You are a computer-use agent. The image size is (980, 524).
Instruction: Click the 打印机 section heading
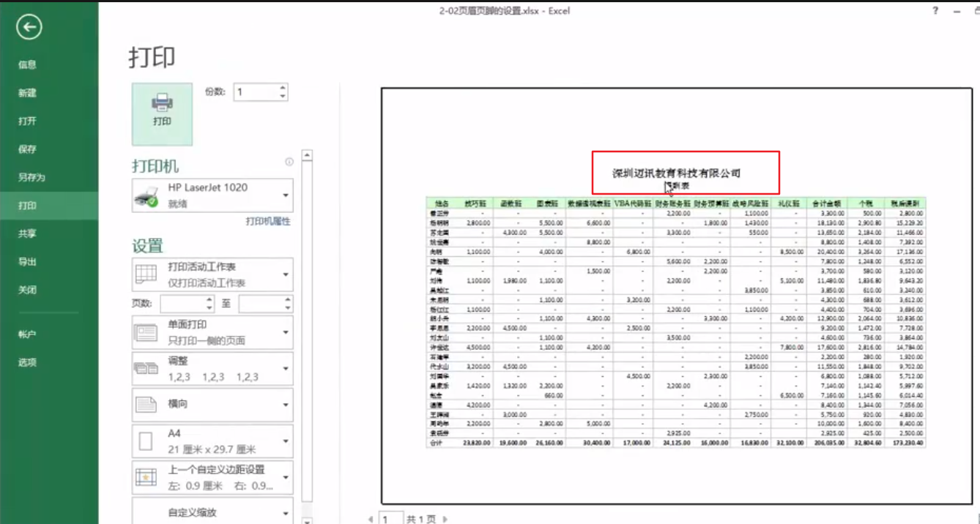(155, 166)
